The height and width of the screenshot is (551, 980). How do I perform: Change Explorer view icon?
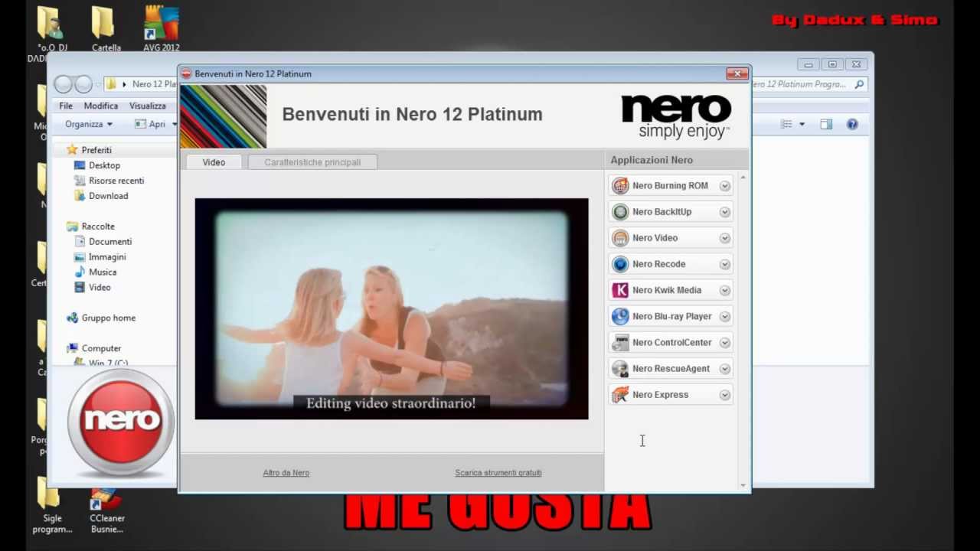(786, 124)
